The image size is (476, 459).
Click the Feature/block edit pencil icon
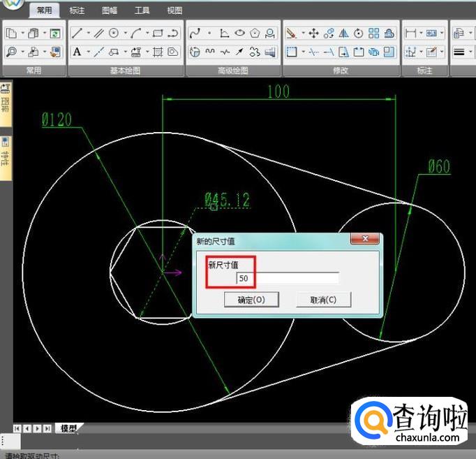(431, 52)
